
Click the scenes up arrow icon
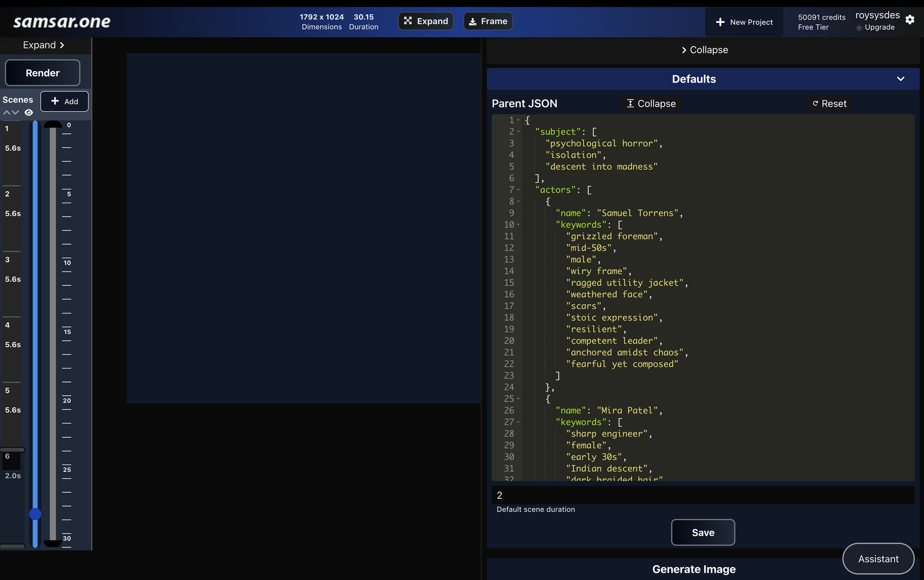tap(6, 113)
